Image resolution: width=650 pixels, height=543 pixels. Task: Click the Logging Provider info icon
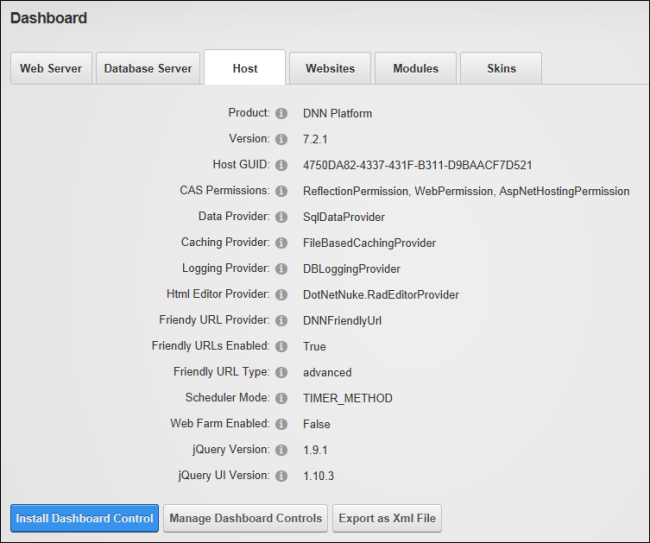281,269
